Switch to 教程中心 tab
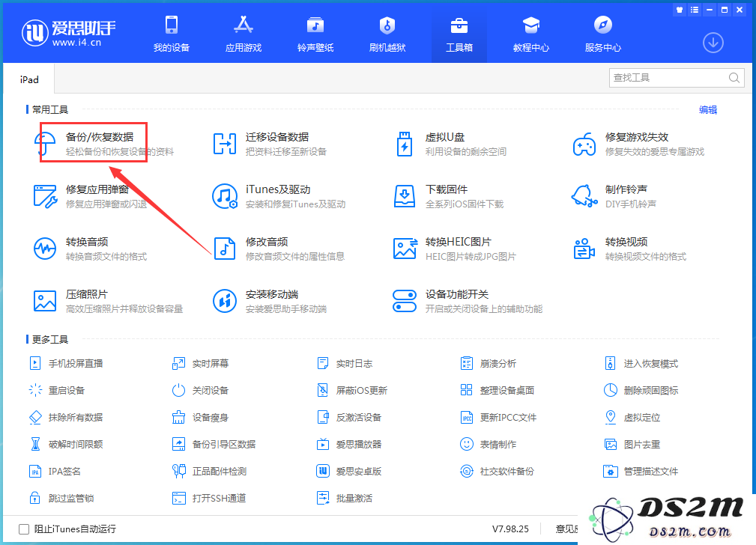Image resolution: width=756 pixels, height=545 pixels. point(530,33)
